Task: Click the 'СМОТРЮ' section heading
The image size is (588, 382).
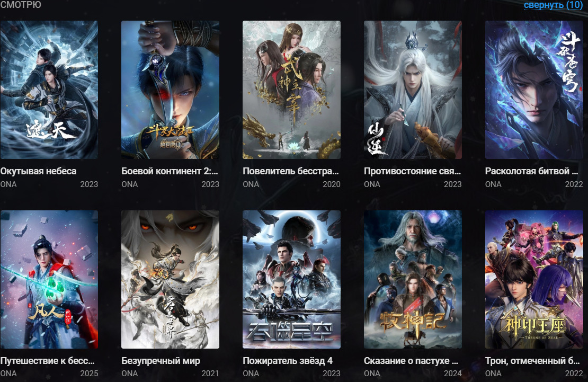Action: coord(21,4)
